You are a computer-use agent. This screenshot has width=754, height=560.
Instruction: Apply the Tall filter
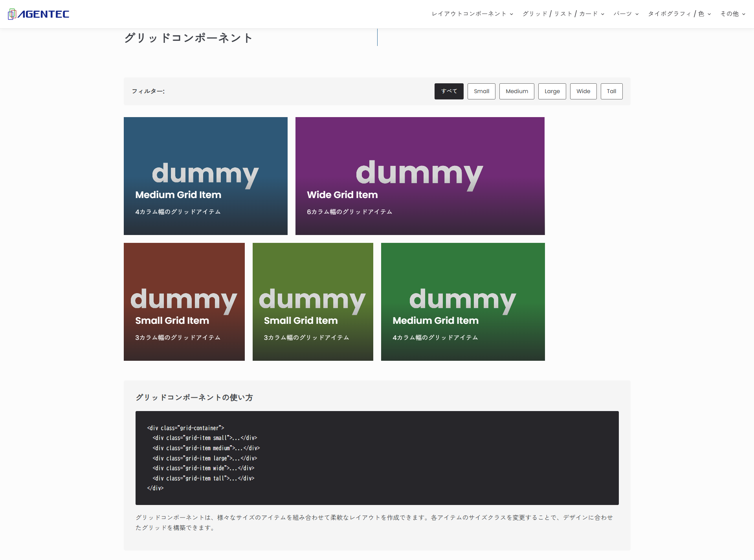point(611,91)
